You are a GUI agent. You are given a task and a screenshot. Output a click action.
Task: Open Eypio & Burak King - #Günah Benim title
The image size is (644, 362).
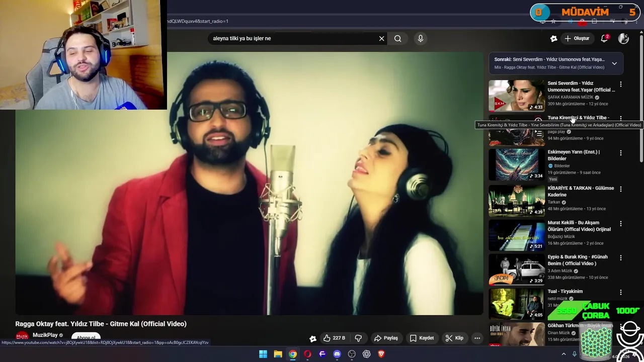click(578, 260)
